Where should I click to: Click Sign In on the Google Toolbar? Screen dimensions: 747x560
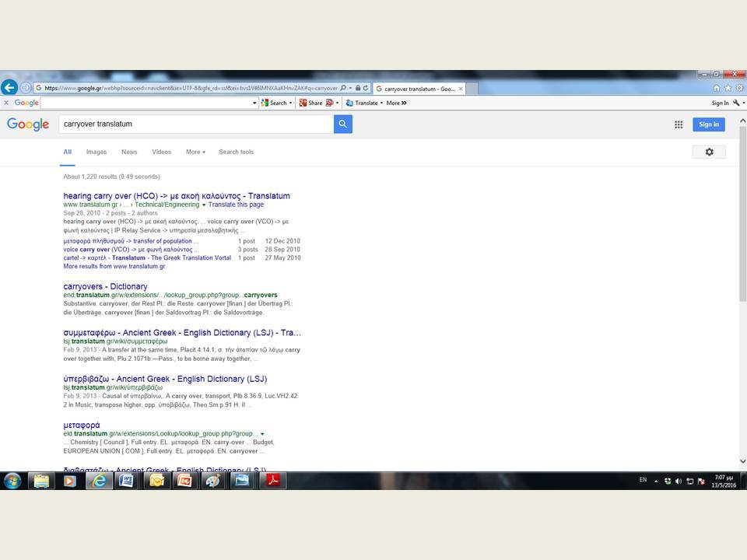(720, 103)
